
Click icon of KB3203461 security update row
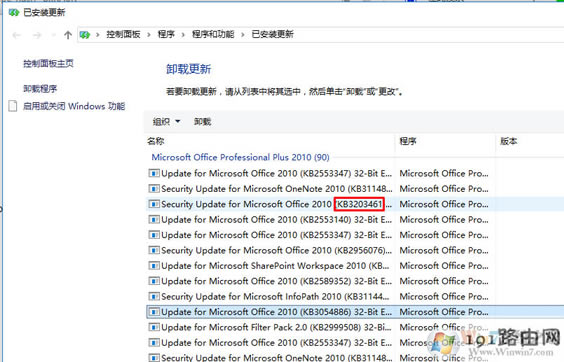coord(154,204)
